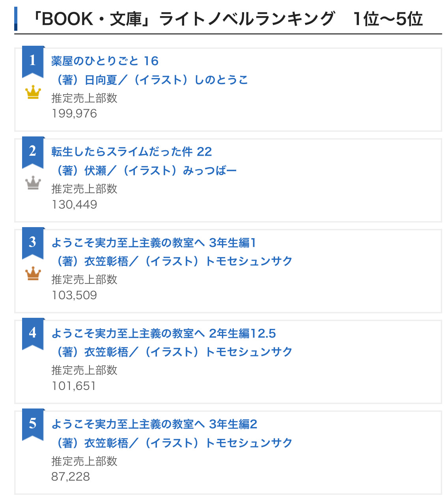Screen dimensions: 448x498
Task: Click the 199,976 sales figure
Action: (74, 114)
